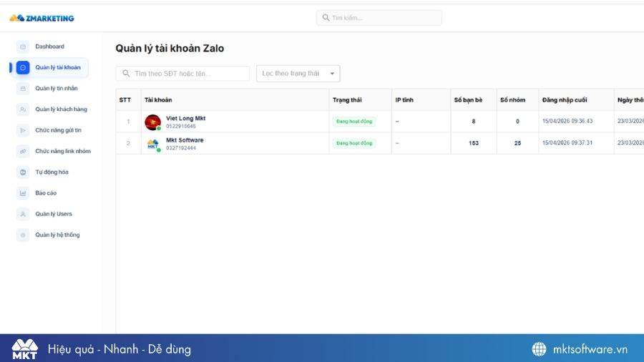Click the Dashboard sidebar icon
644x362 pixels.
[23, 47]
